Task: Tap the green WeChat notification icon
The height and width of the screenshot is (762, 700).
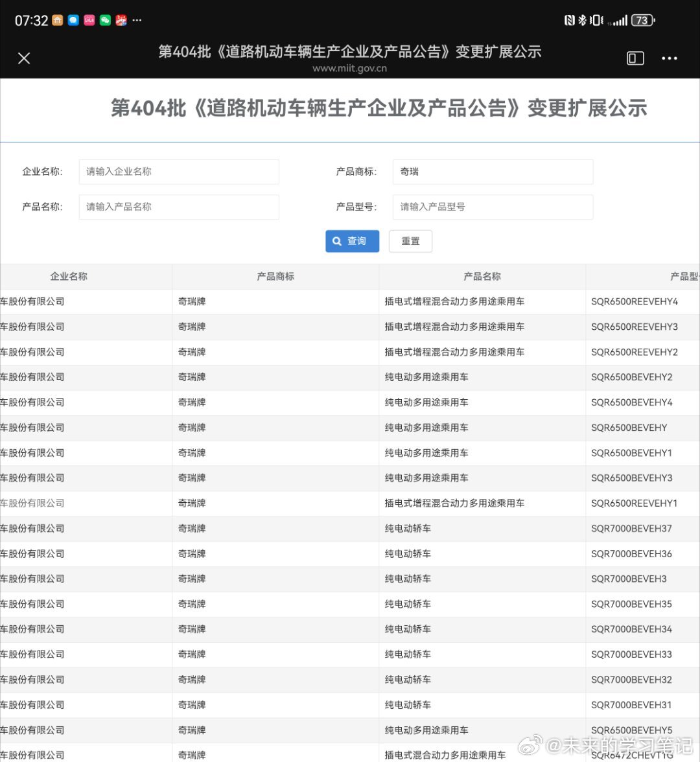Action: (x=105, y=21)
